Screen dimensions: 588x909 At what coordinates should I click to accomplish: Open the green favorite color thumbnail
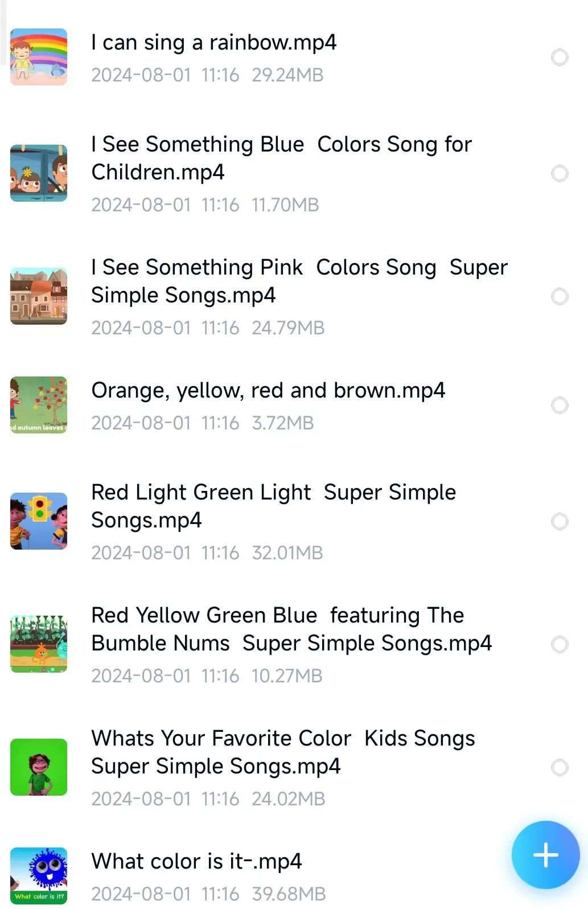39,767
